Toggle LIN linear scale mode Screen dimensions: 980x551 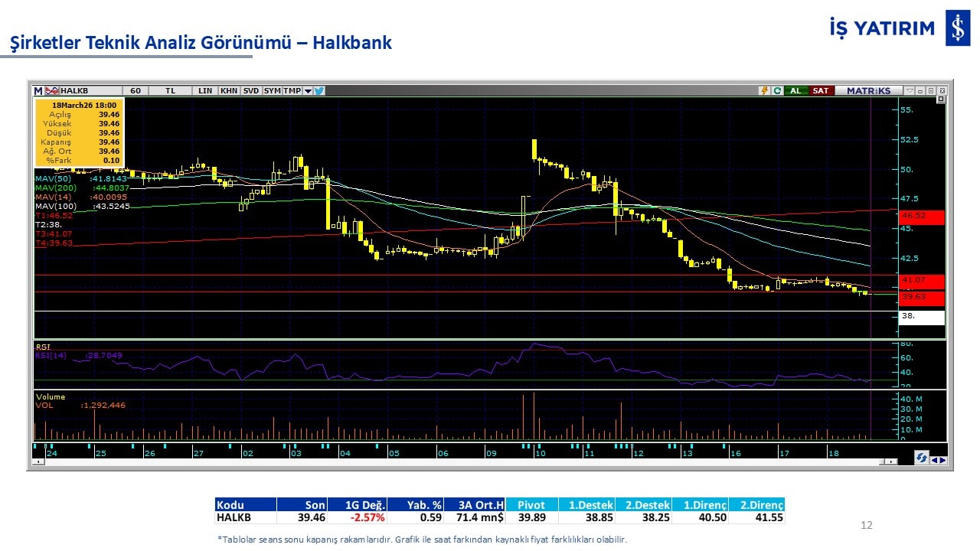204,90
